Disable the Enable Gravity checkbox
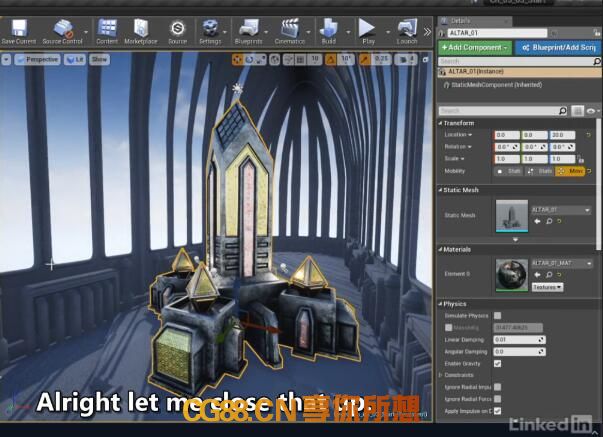The width and height of the screenshot is (603, 437). pyautogui.click(x=497, y=364)
